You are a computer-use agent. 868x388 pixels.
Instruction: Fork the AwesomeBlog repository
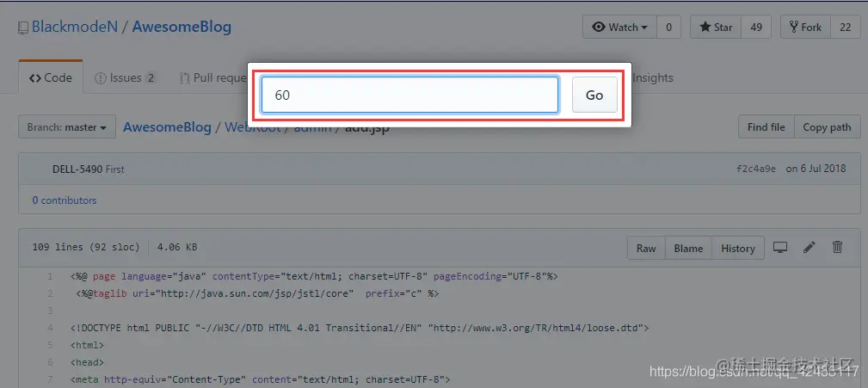coord(805,28)
